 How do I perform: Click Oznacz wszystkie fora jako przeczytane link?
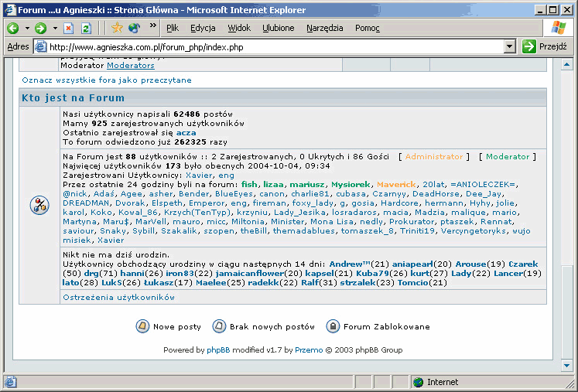pyautogui.click(x=107, y=80)
